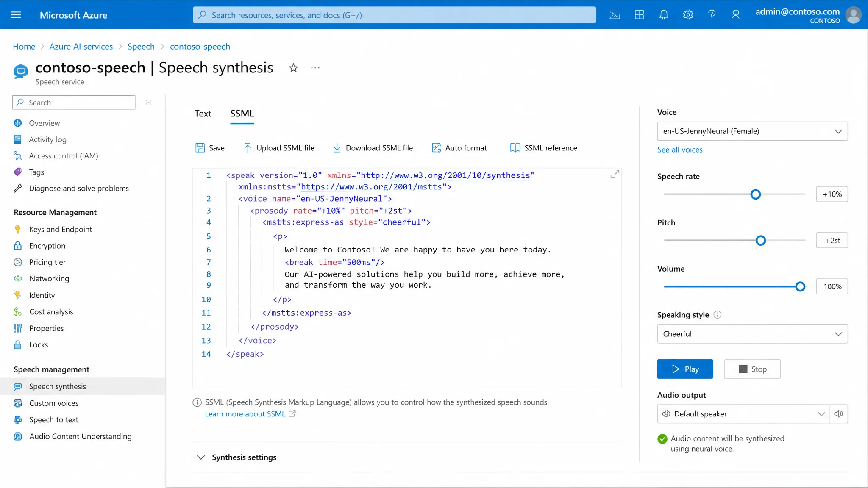This screenshot has height=488, width=868.
Task: Click the sidebar Search field
Action: coord(74,103)
